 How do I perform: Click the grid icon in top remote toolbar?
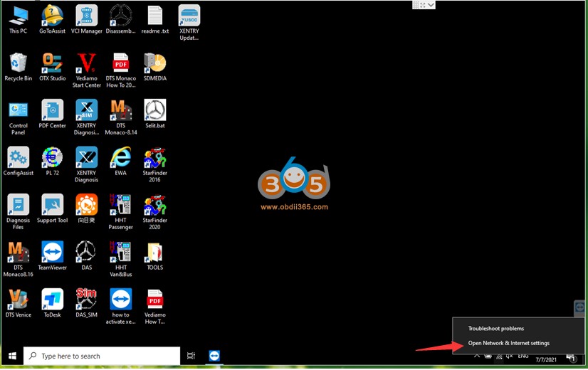pos(416,5)
